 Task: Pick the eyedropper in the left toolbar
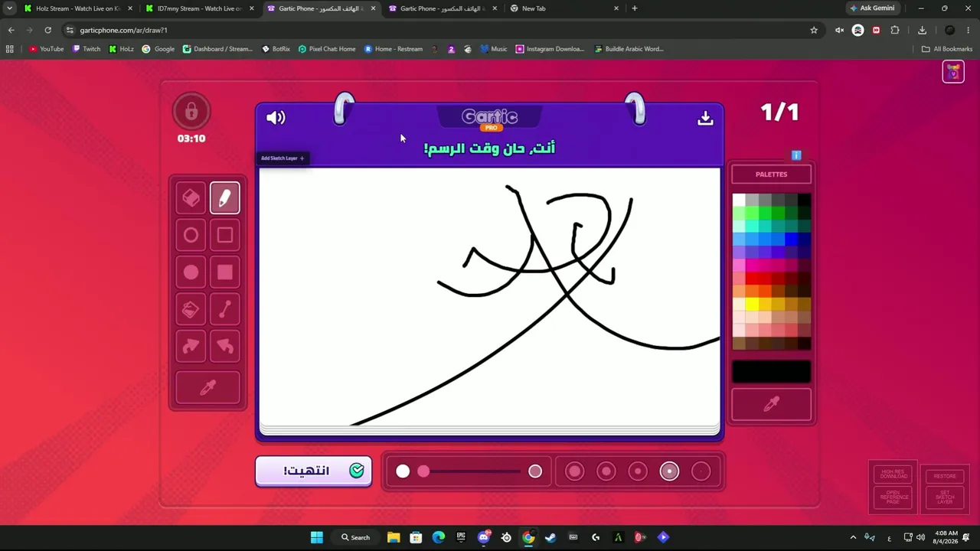click(x=207, y=388)
